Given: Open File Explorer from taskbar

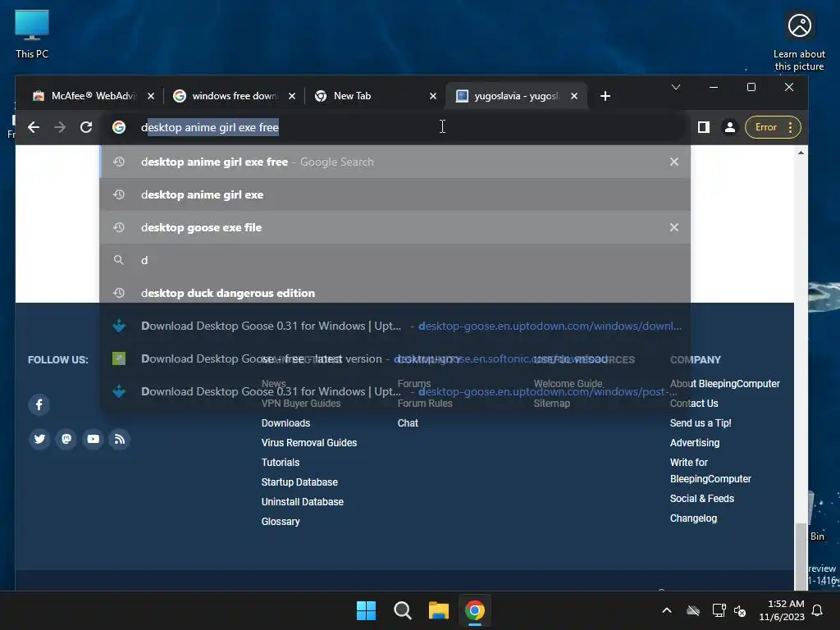Looking at the screenshot, I should pyautogui.click(x=438, y=610).
